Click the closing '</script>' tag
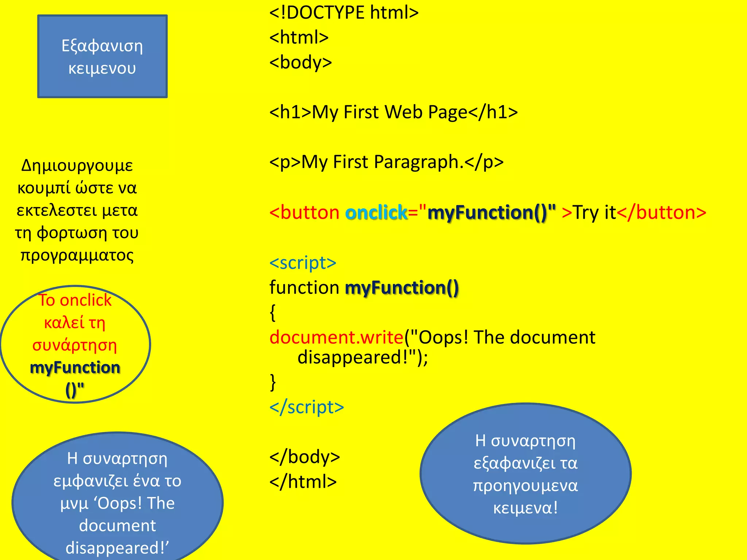 tap(306, 407)
